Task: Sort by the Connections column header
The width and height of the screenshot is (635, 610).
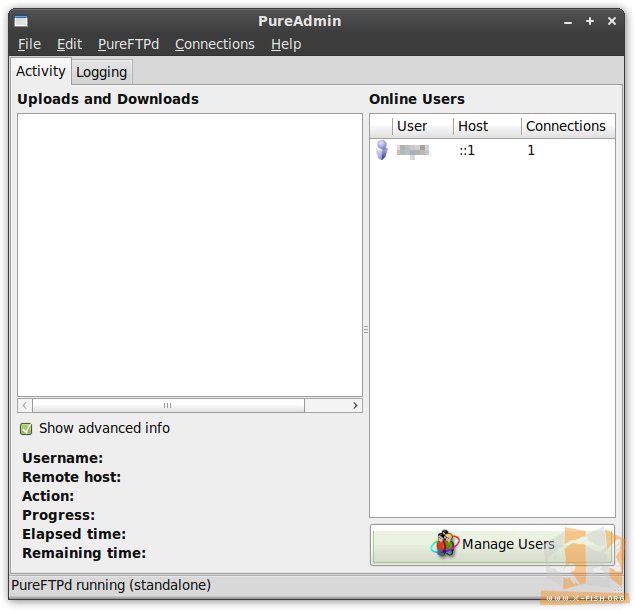Action: coord(568,126)
